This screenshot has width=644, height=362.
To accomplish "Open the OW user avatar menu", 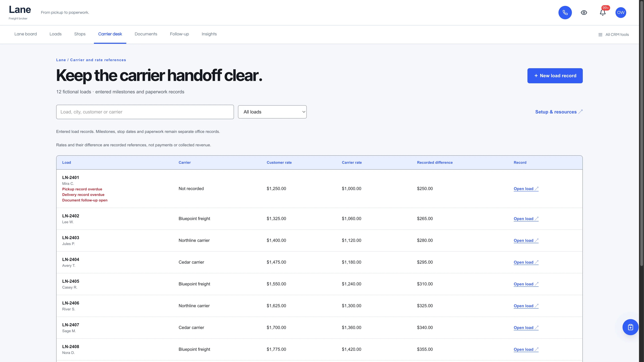I will point(621,13).
